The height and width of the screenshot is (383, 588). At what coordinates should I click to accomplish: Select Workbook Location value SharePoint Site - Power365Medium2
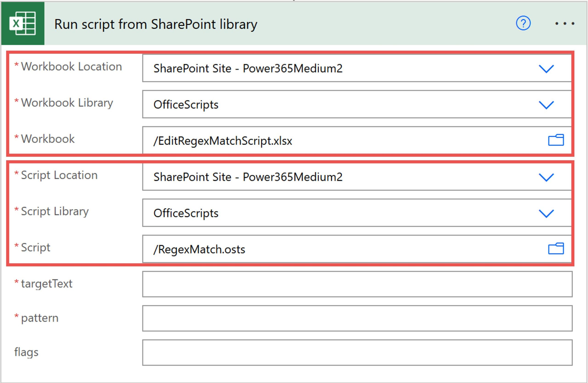click(x=248, y=68)
